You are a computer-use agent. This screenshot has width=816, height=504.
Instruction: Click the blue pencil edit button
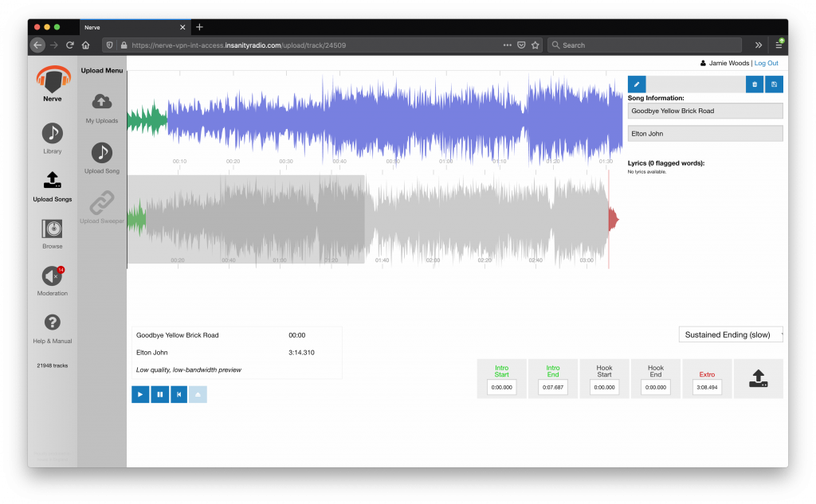(637, 84)
